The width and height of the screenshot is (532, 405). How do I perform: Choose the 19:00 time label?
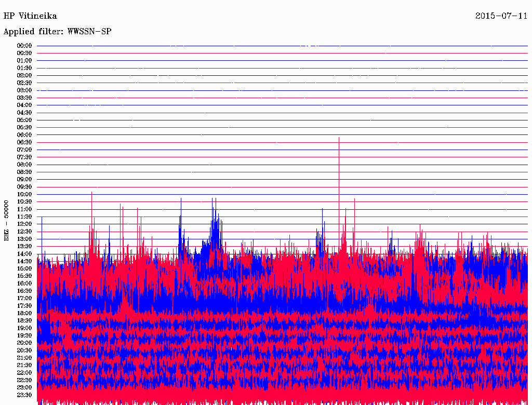(24, 328)
